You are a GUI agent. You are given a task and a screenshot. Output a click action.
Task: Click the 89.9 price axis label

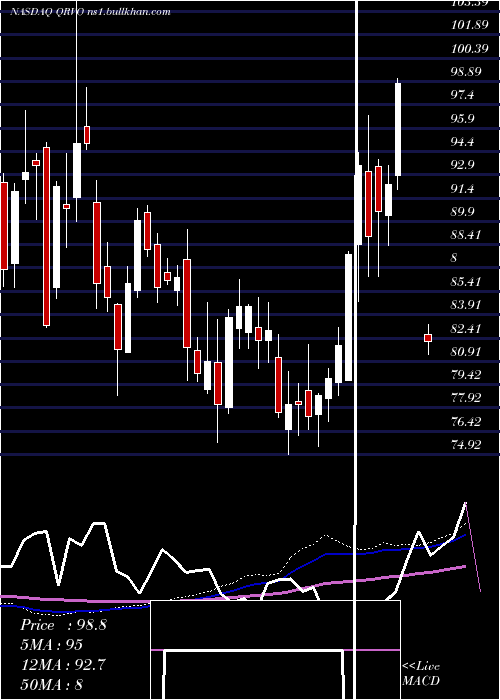(x=464, y=212)
